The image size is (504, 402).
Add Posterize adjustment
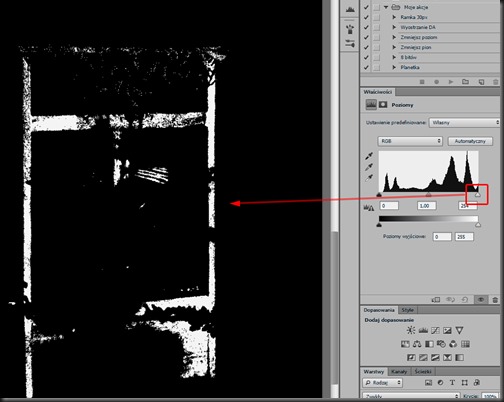click(x=423, y=358)
